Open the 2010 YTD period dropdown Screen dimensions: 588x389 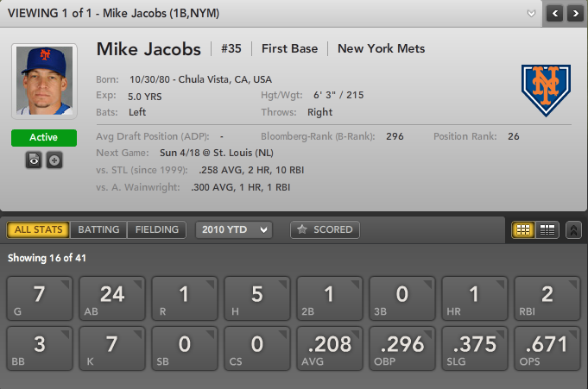pyautogui.click(x=233, y=229)
